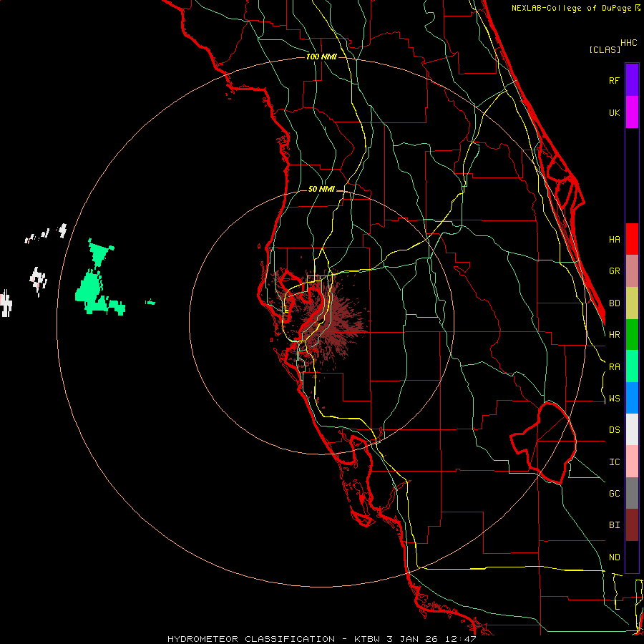Select the GR legend color swatch
644x644 pixels.
632,271
